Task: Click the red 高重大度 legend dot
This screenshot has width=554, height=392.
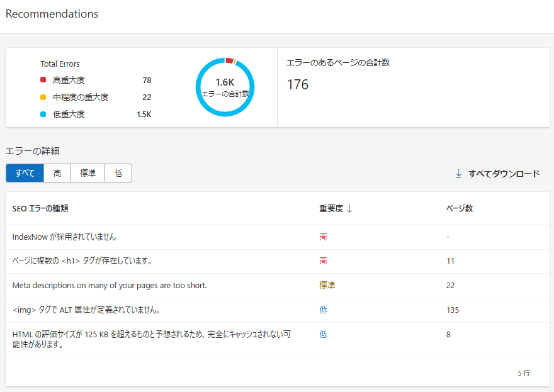Action: click(43, 80)
